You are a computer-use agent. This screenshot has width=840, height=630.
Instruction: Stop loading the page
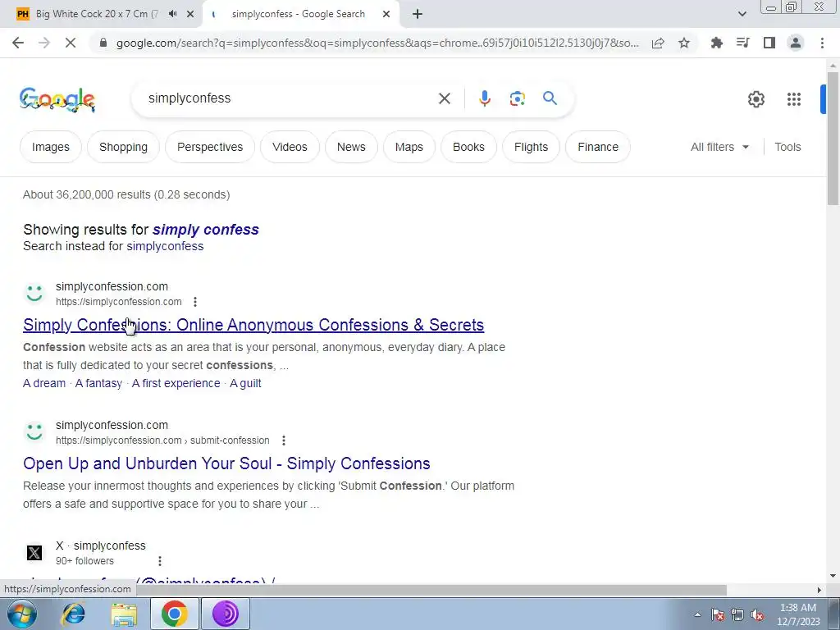coord(71,43)
